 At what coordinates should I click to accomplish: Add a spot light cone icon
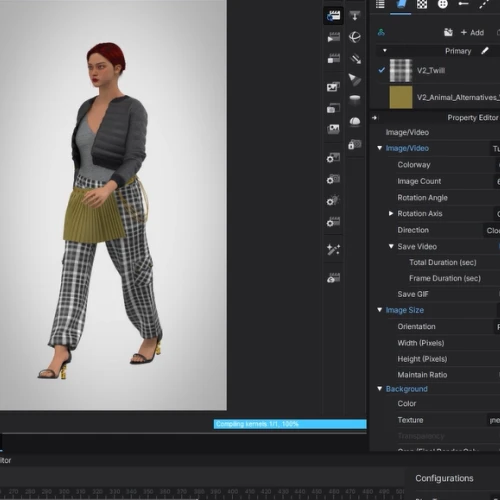tap(355, 80)
